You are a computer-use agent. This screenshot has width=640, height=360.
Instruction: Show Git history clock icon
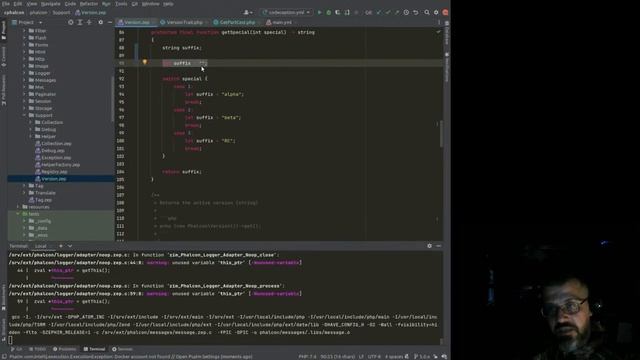[406, 13]
